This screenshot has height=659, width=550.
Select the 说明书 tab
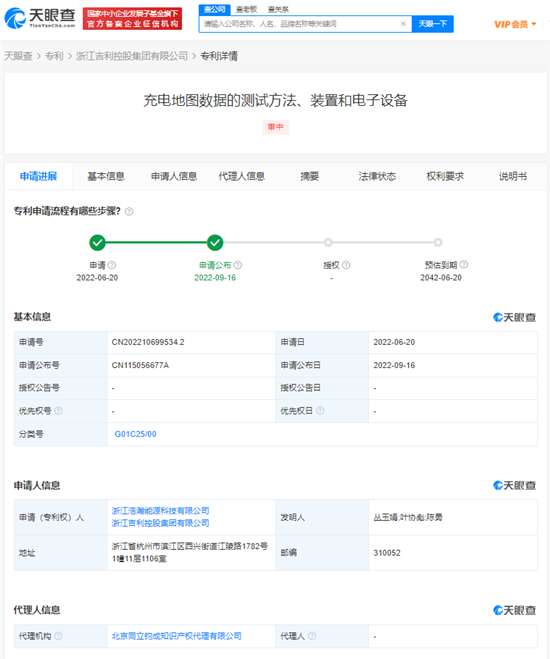[513, 176]
